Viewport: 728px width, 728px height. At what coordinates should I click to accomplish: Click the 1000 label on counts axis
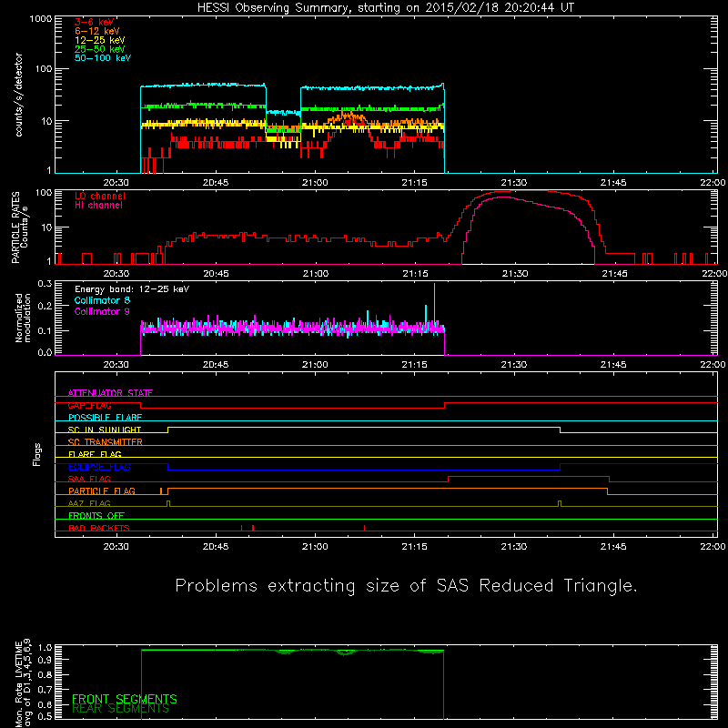41,18
